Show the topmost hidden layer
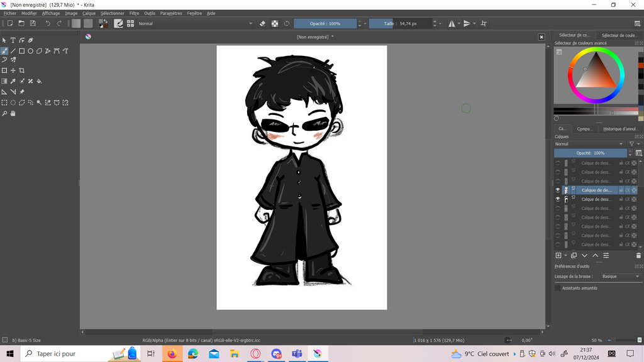The height and width of the screenshot is (362, 644). (x=557, y=163)
